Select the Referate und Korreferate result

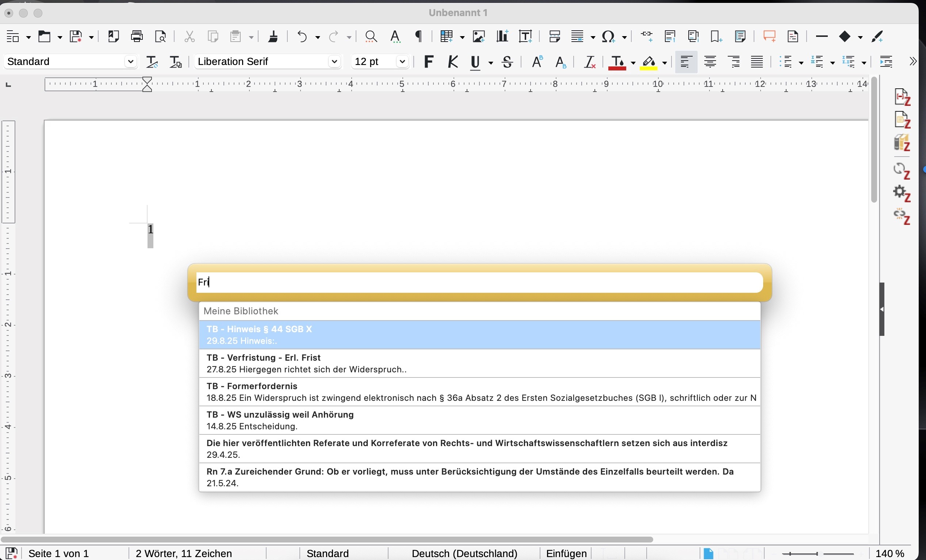click(x=479, y=449)
